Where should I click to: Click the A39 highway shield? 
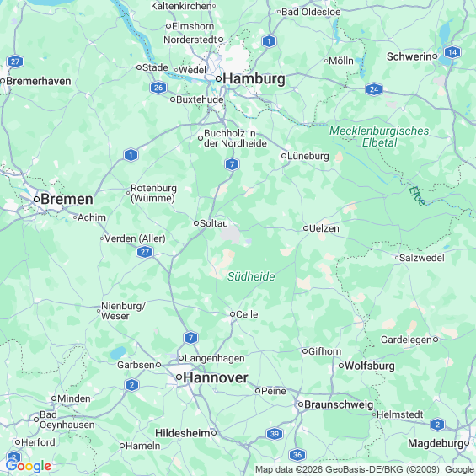tap(275, 434)
